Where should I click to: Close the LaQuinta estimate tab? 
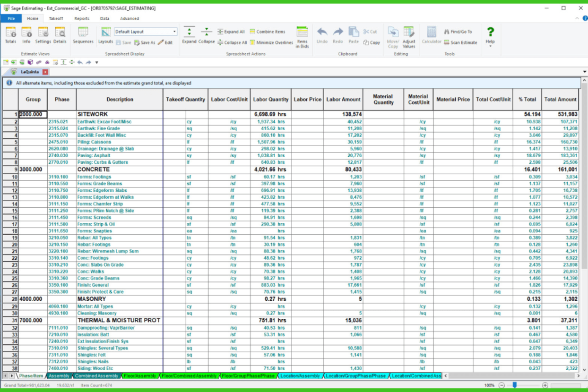45,72
